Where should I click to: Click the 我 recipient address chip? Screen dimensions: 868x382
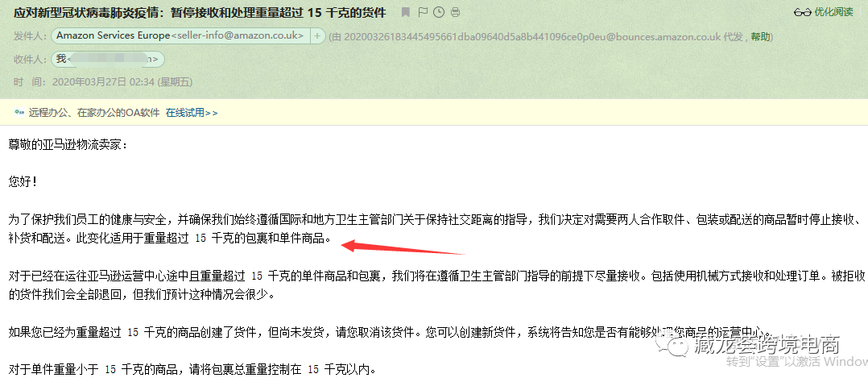click(x=107, y=59)
